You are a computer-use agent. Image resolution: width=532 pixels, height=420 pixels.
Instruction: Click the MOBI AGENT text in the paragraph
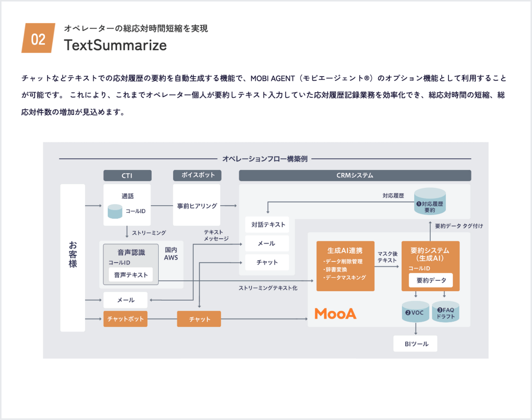pyautogui.click(x=273, y=78)
